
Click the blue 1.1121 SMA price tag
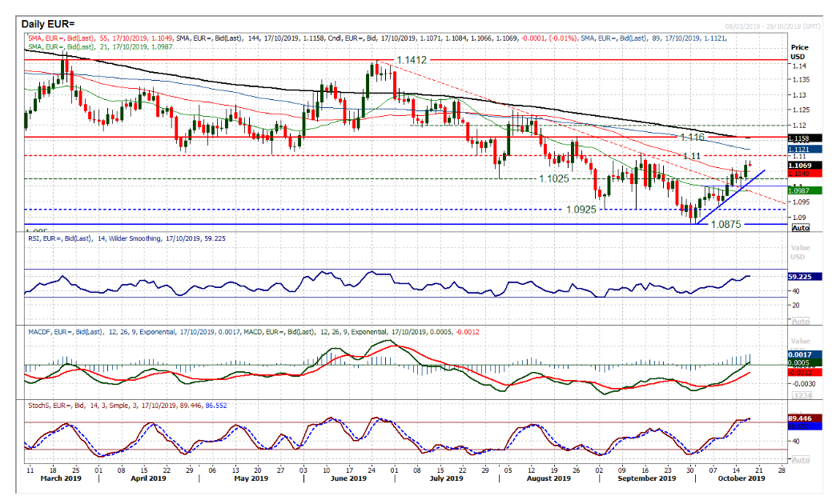800,149
